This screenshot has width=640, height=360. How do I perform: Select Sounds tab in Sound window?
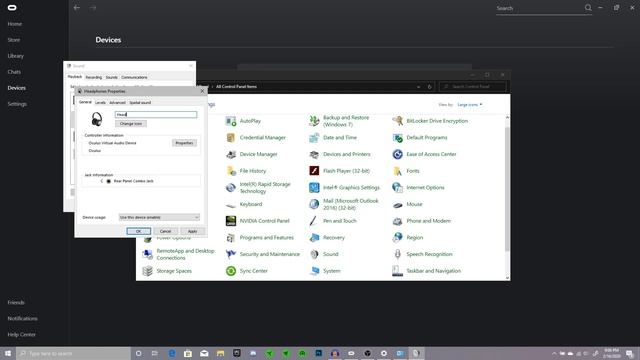tap(111, 77)
